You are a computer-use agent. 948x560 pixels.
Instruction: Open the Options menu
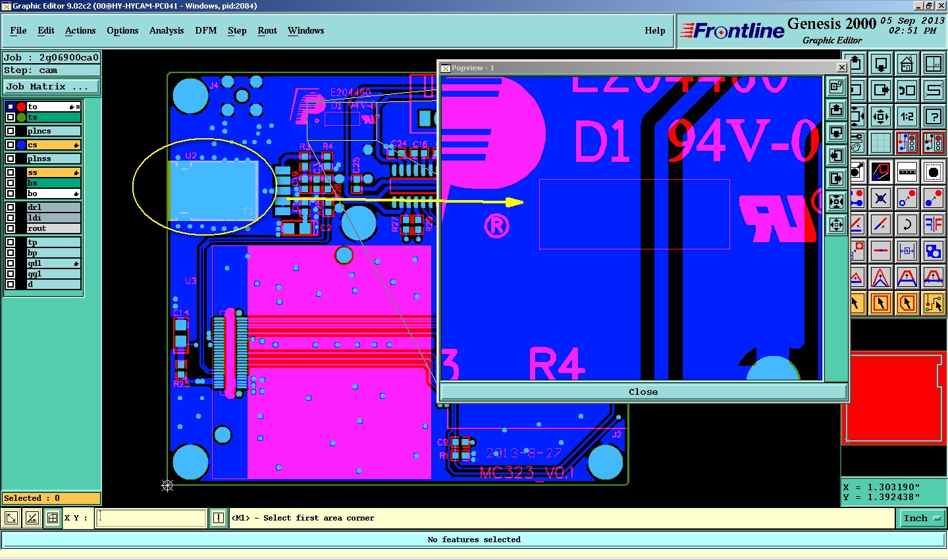122,30
